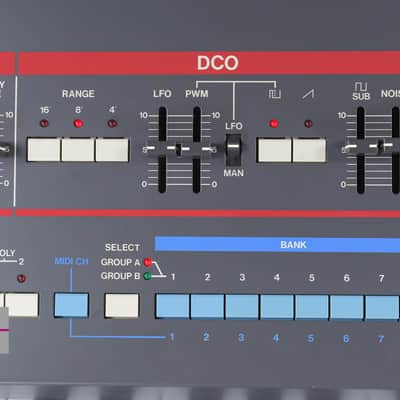Select Bank 1 button

(173, 306)
